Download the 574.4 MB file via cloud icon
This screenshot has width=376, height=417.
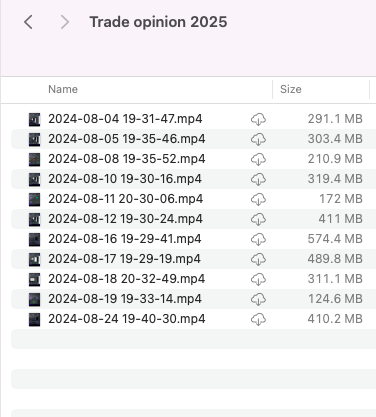[x=258, y=239]
